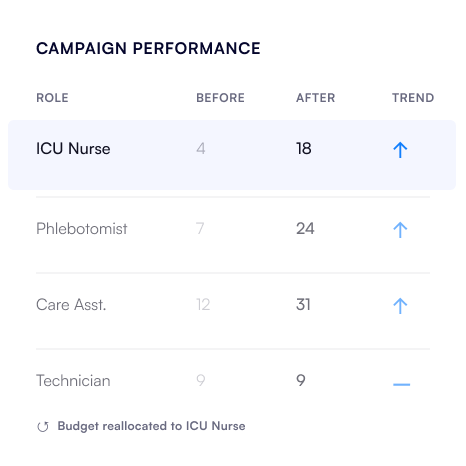Click the ICU Nurse upward trend arrow
The height and width of the screenshot is (466, 466).
400,150
